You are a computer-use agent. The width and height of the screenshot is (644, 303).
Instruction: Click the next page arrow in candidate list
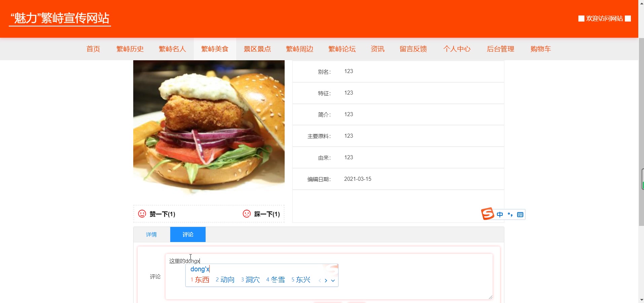coord(326,280)
